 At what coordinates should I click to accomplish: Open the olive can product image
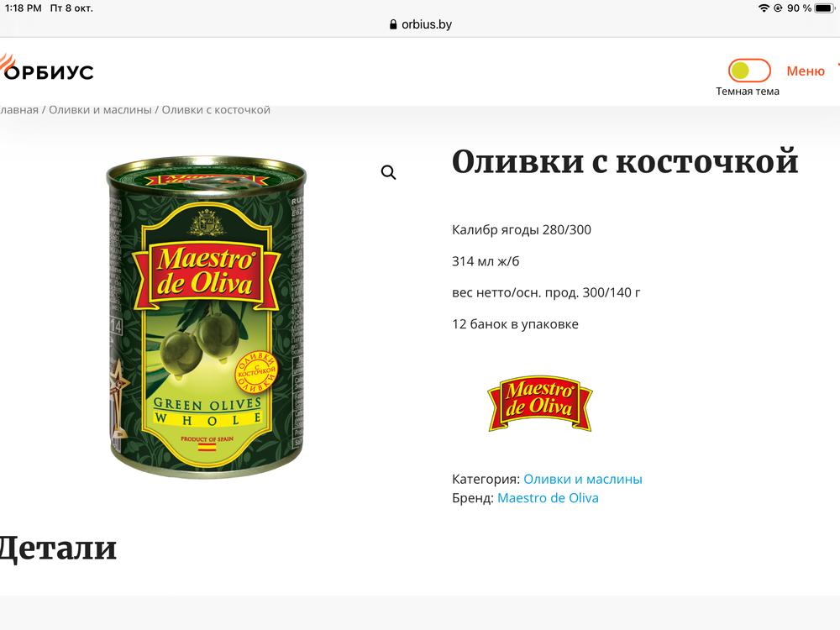point(207,318)
